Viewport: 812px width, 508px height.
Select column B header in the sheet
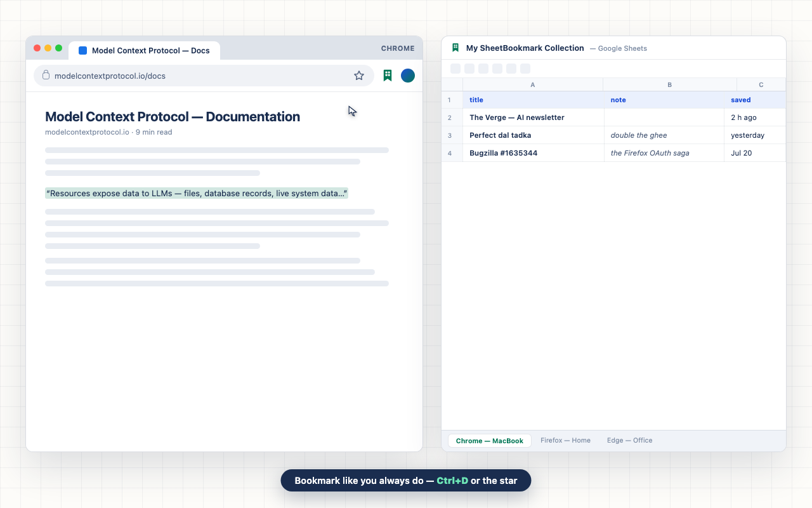[x=670, y=84]
